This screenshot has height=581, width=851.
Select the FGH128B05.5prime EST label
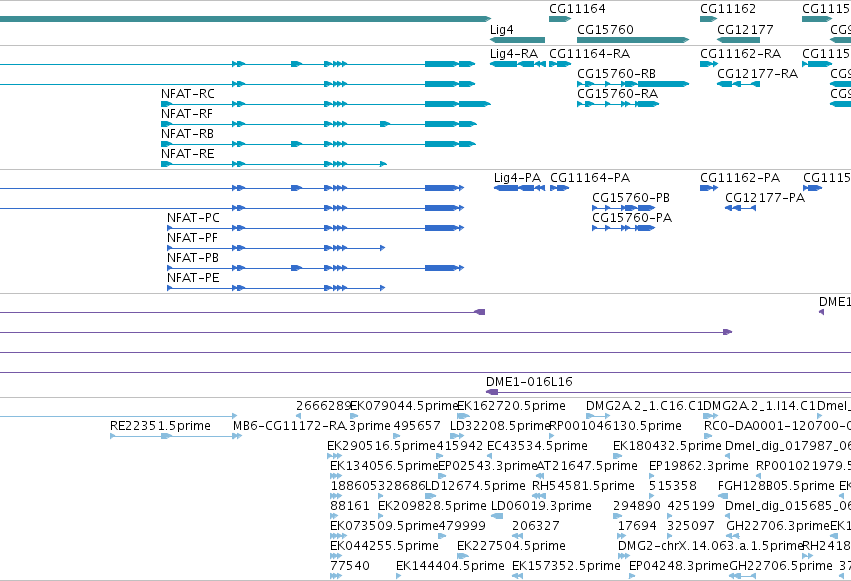pos(776,486)
